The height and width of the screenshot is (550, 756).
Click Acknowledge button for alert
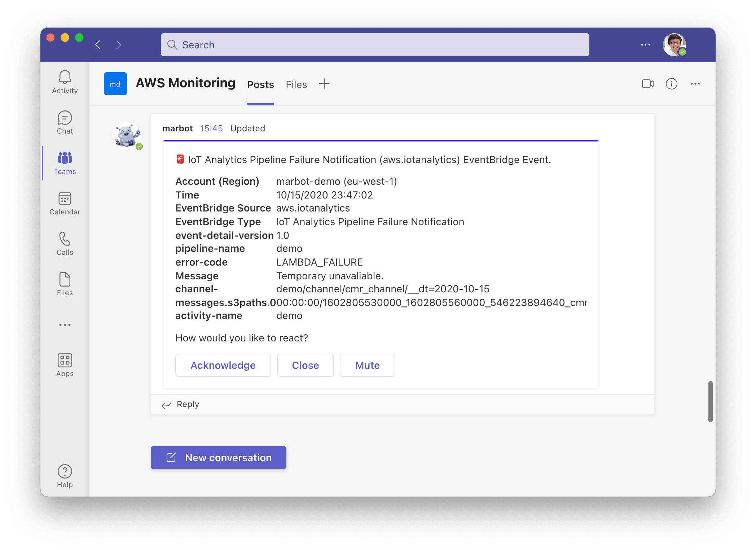pos(223,365)
